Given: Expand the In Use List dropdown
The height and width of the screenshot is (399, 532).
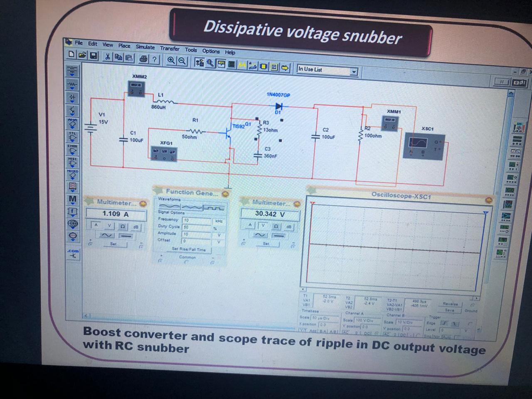Looking at the screenshot, I should click(x=354, y=72).
